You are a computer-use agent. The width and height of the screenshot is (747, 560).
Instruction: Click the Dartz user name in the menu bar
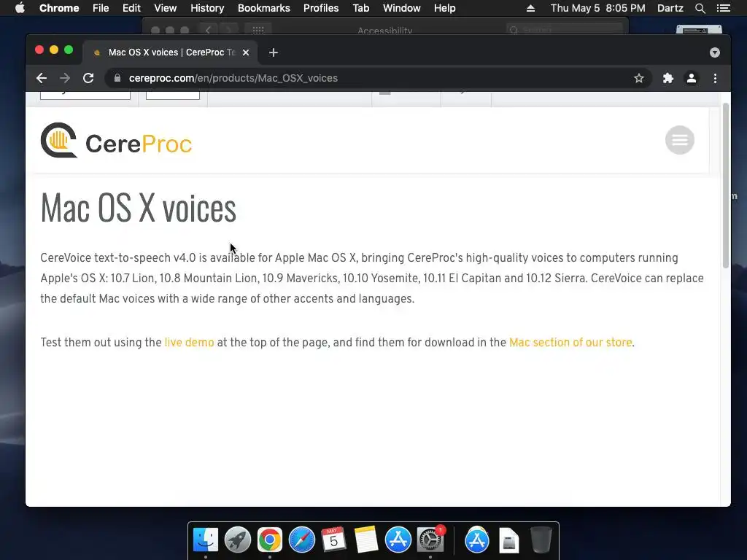point(670,8)
